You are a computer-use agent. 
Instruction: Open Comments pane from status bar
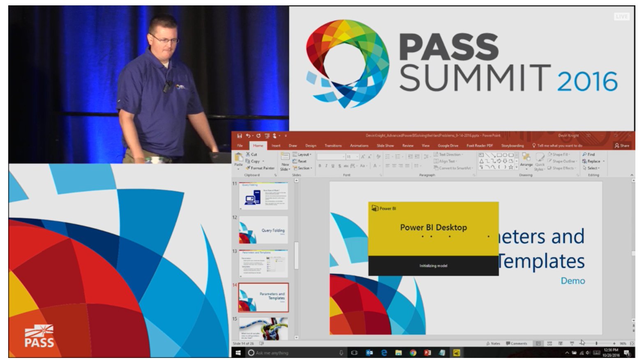click(x=517, y=344)
